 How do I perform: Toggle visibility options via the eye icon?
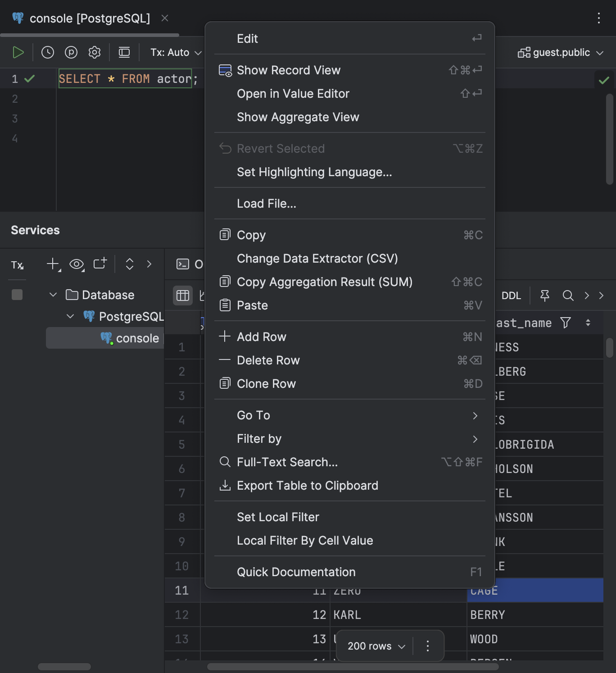tap(77, 264)
